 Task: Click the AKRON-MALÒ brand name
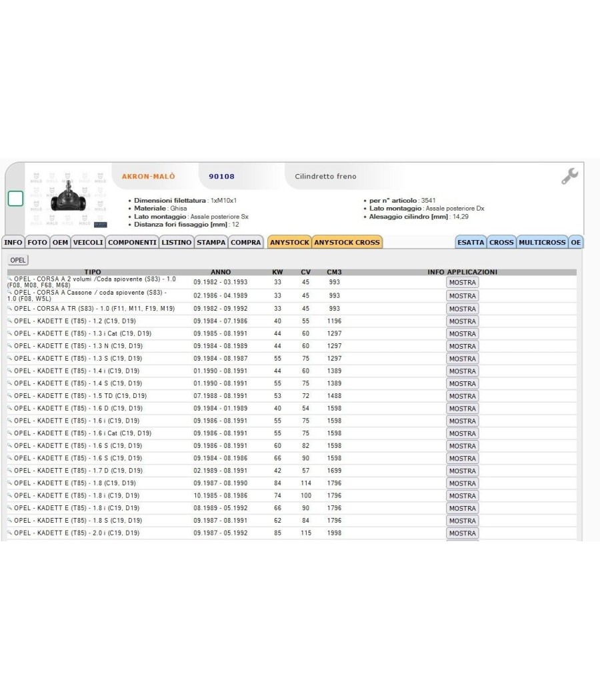pyautogui.click(x=149, y=177)
